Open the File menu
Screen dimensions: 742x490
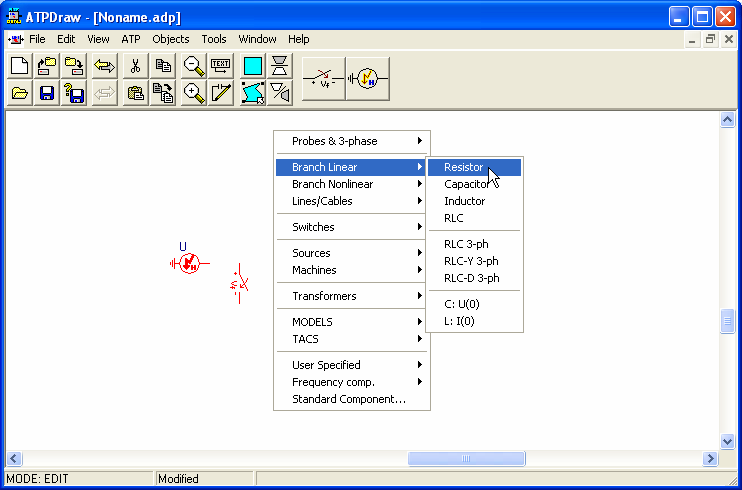[37, 39]
